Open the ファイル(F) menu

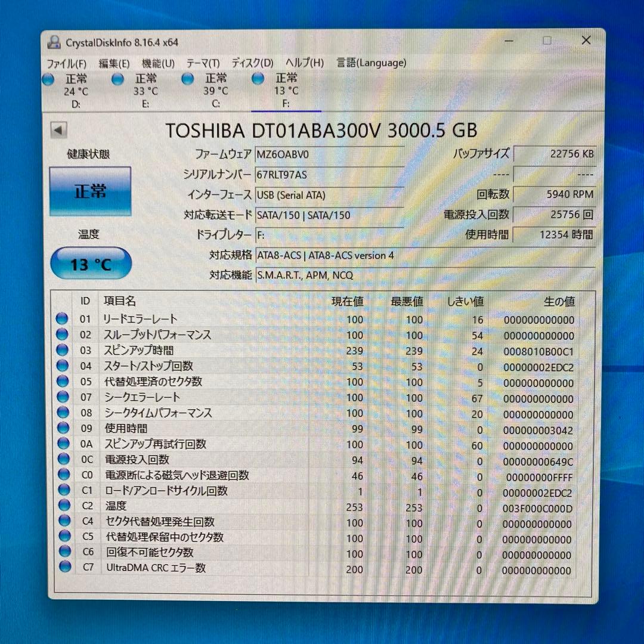[x=66, y=64]
